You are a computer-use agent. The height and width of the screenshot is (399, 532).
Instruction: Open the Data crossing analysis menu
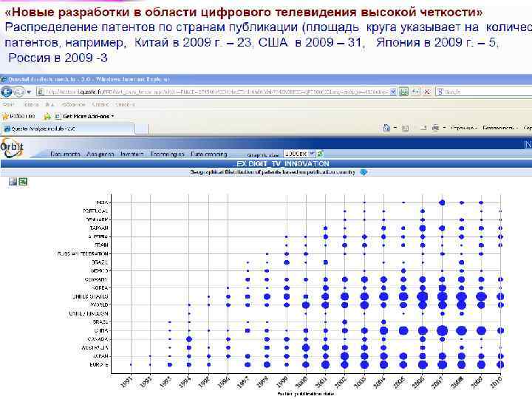208,154
